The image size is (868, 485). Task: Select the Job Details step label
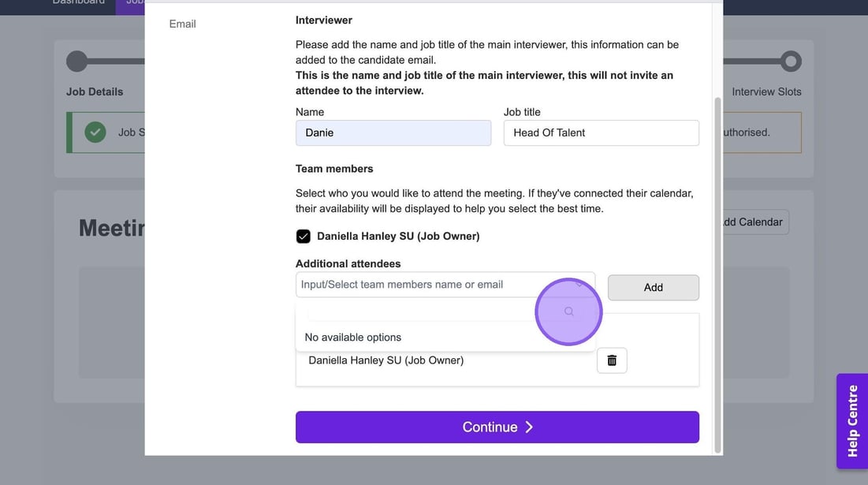pos(95,91)
